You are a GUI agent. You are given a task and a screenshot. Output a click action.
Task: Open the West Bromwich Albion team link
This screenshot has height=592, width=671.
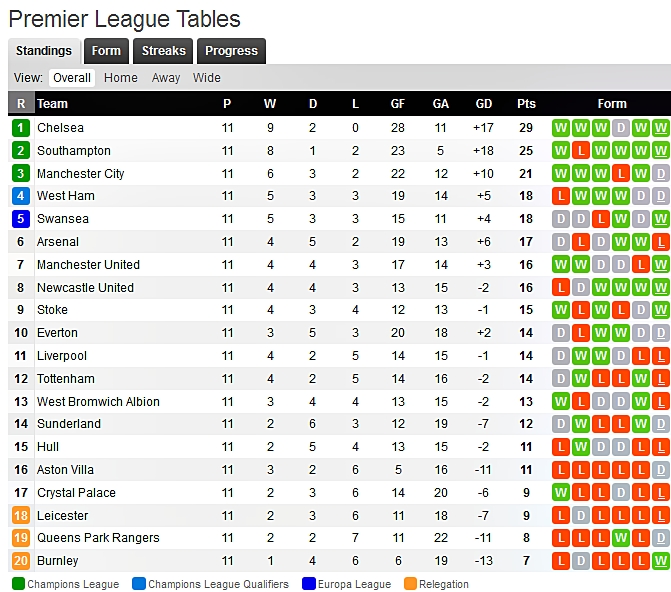coord(98,402)
